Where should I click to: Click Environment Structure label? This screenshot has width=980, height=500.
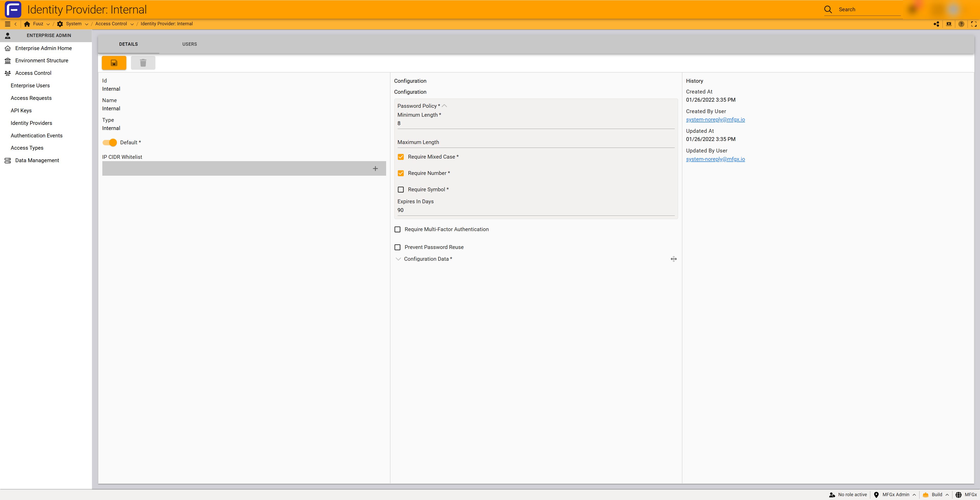point(42,61)
